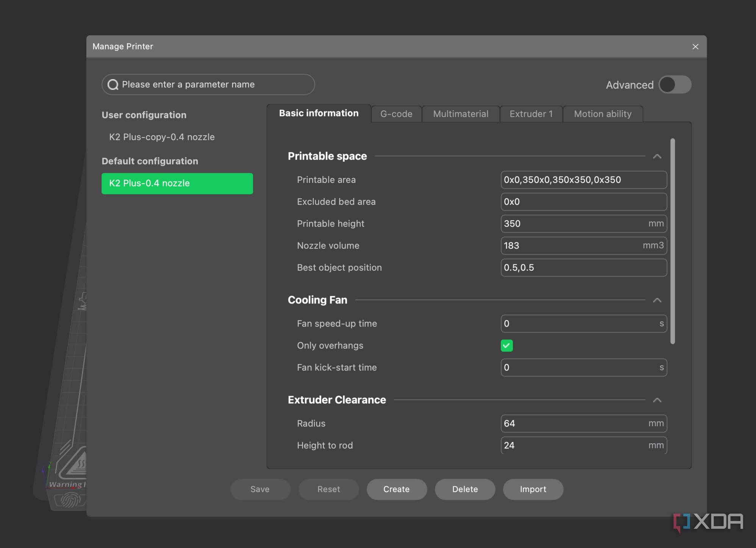756x548 pixels.
Task: Switch to the Extruder 1 tab
Action: [x=531, y=114]
